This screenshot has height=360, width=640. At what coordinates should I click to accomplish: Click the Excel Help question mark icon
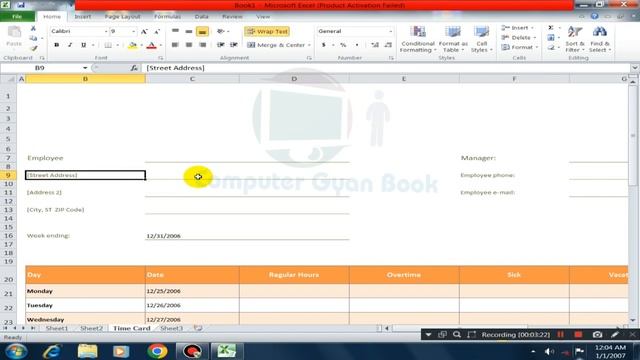pyautogui.click(x=594, y=16)
